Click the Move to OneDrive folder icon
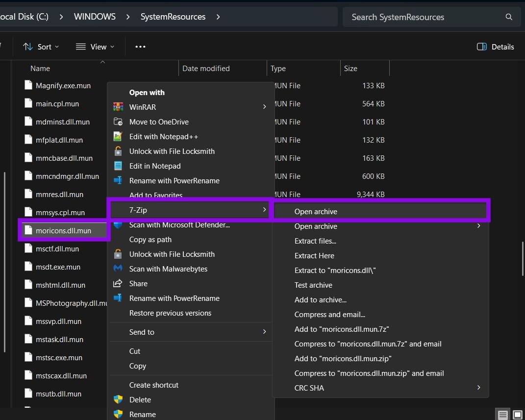525x420 pixels. tap(118, 122)
